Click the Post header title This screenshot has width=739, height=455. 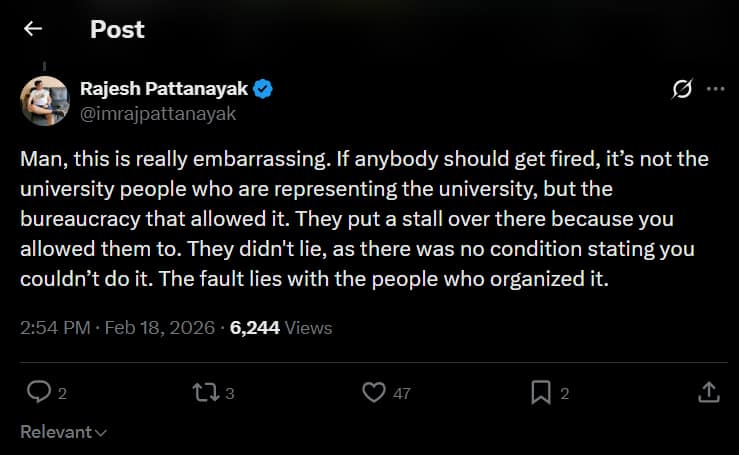117,29
